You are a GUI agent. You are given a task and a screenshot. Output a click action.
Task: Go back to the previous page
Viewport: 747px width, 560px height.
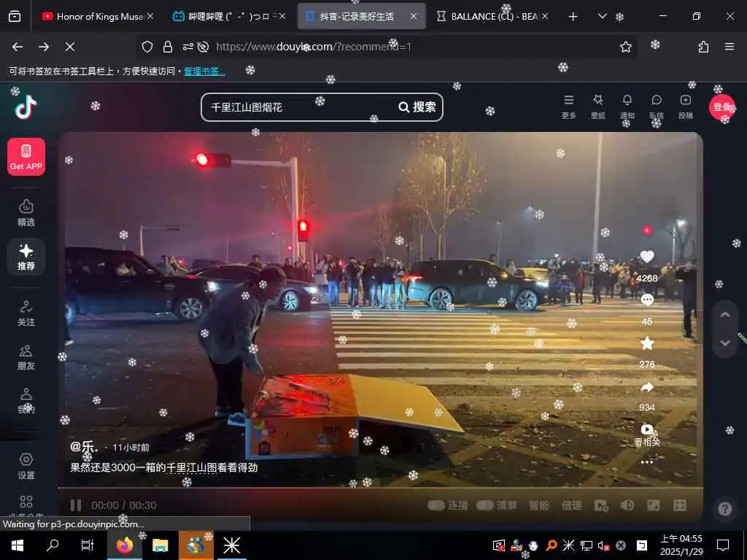[x=18, y=47]
